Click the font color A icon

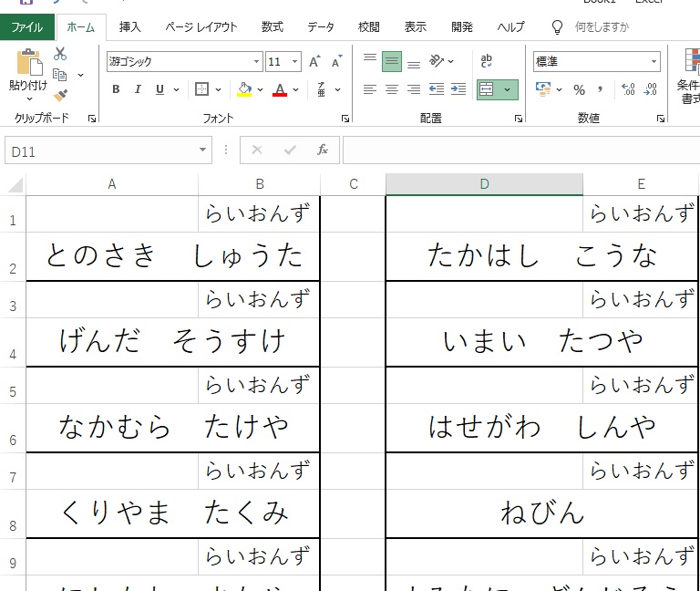280,89
